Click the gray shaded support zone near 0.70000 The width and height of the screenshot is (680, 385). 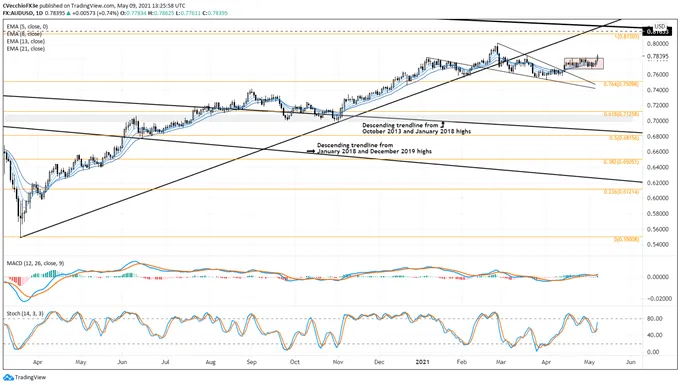(x=319, y=118)
